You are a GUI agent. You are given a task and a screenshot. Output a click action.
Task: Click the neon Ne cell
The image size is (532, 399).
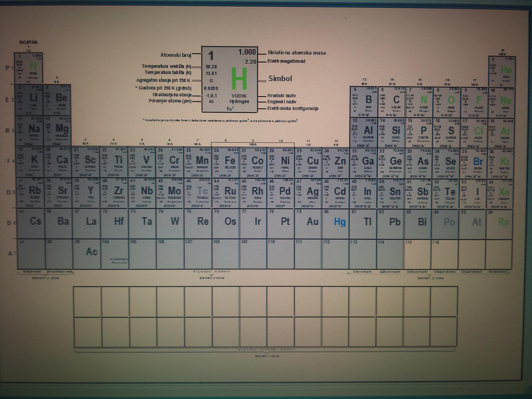pyautogui.click(x=501, y=102)
